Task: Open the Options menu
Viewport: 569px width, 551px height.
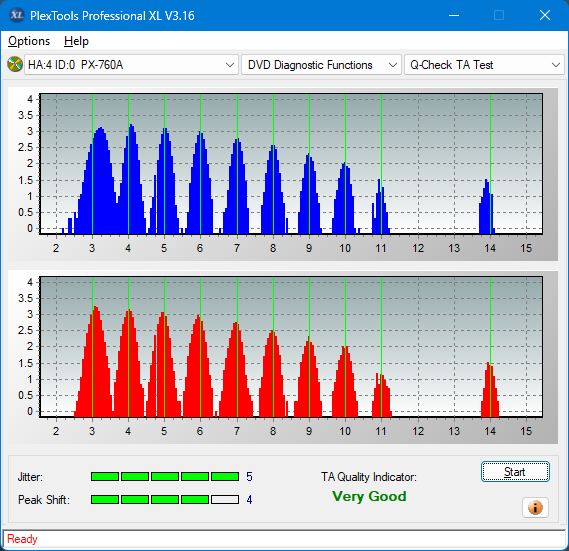Action: [x=29, y=41]
